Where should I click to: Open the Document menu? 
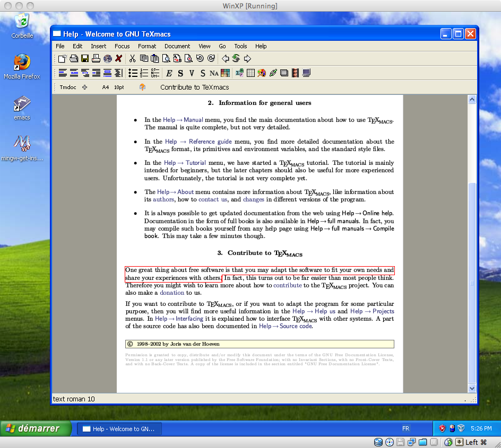177,46
